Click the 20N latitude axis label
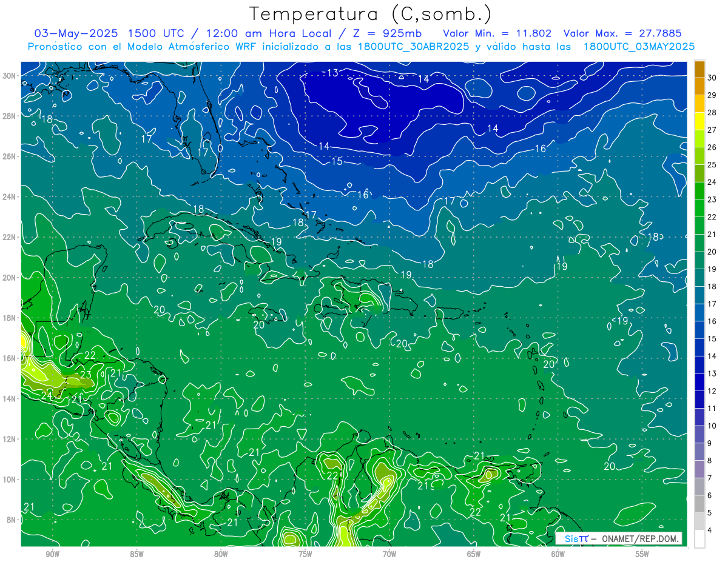The image size is (728, 562). click(9, 278)
